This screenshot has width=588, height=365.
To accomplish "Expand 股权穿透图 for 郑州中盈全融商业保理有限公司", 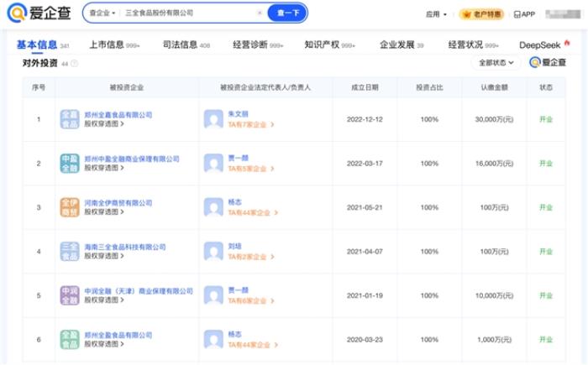I will [104, 168].
